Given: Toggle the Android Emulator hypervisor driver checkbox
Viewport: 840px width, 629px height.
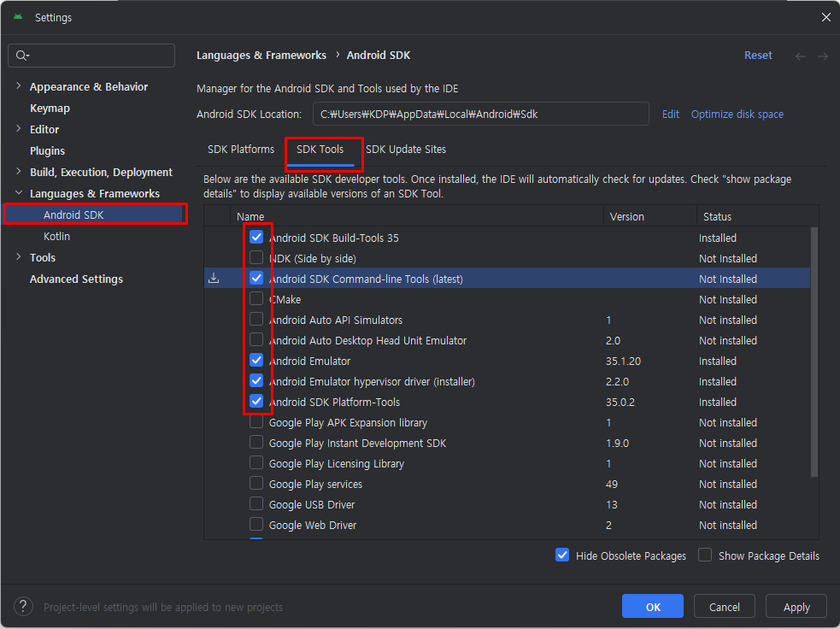Looking at the screenshot, I should [256, 381].
